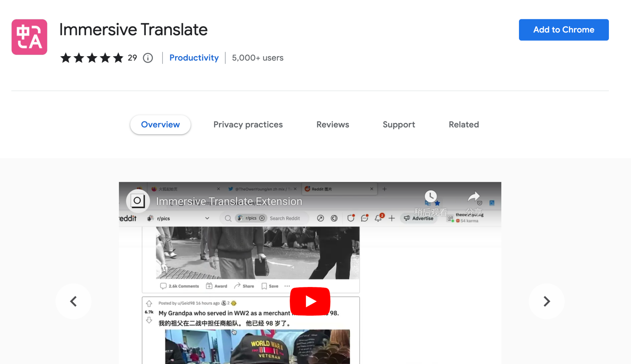Click the Reddit search magnifier icon

228,218
